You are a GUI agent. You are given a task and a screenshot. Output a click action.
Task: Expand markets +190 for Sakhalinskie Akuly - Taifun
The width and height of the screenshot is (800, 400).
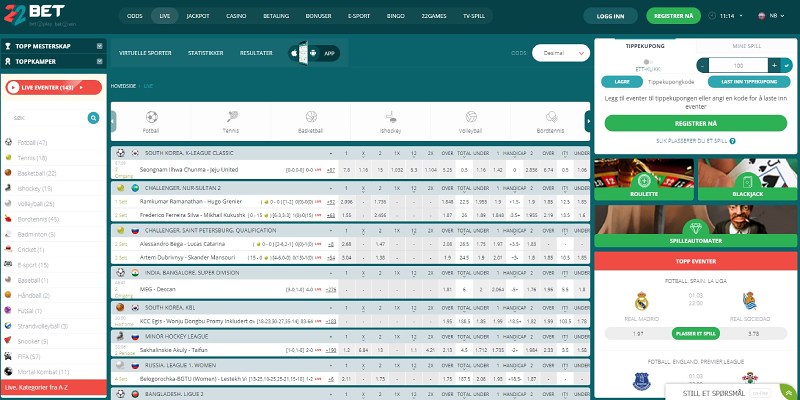pyautogui.click(x=330, y=350)
